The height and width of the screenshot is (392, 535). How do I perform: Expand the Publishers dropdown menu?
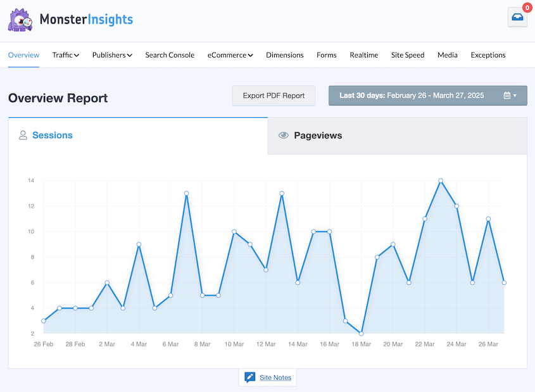(112, 55)
